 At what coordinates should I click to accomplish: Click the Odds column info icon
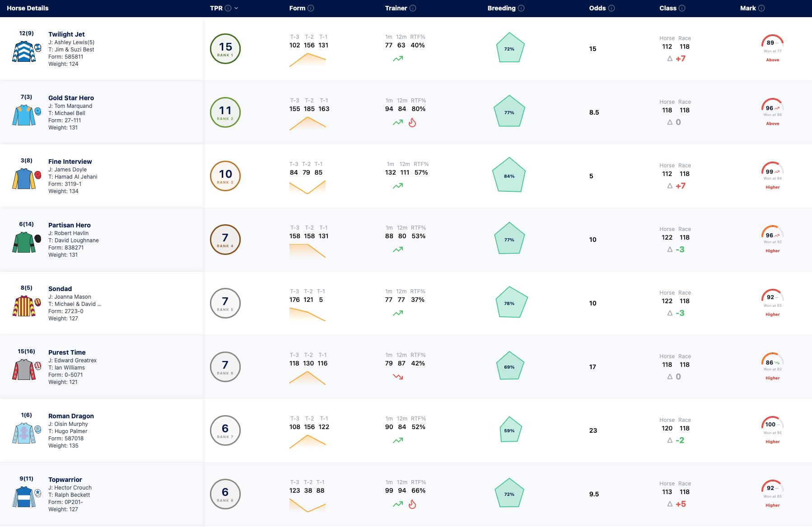611,8
